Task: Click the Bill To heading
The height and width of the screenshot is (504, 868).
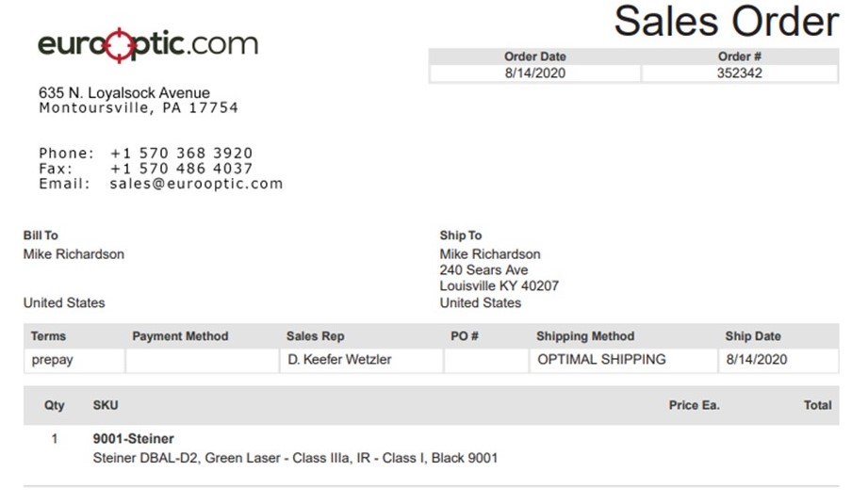Action: click(x=41, y=236)
